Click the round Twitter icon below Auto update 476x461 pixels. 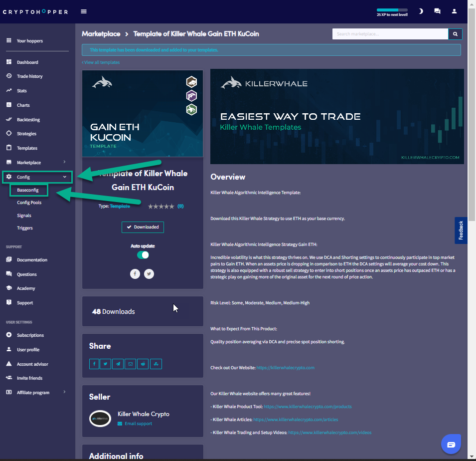[x=149, y=273]
